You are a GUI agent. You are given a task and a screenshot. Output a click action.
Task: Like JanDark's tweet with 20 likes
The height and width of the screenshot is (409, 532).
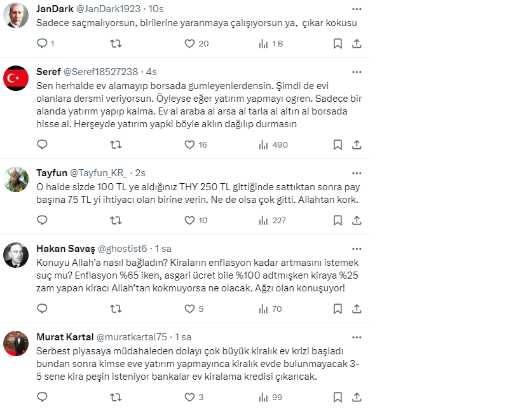189,44
